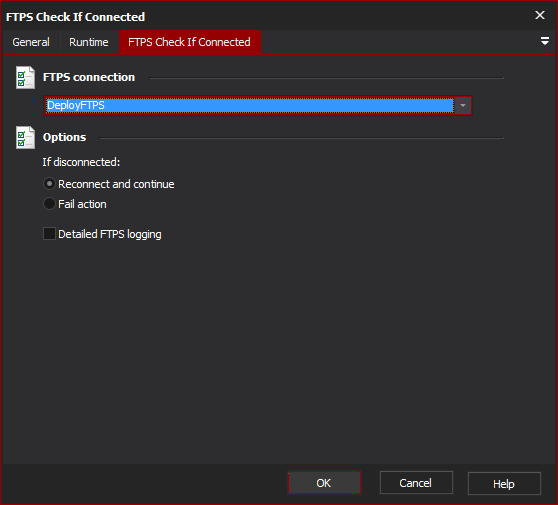Choose the Fail action radio option
The height and width of the screenshot is (505, 558).
pos(49,204)
